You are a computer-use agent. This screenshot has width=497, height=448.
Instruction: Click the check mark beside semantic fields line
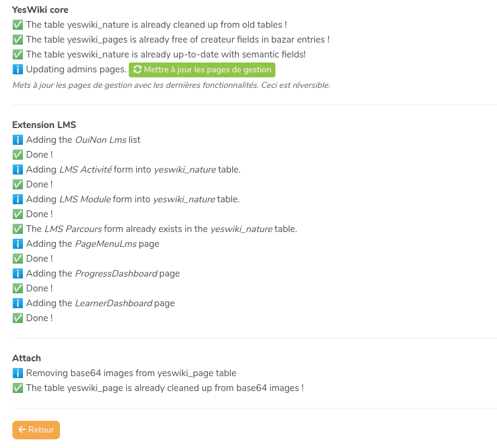click(17, 54)
